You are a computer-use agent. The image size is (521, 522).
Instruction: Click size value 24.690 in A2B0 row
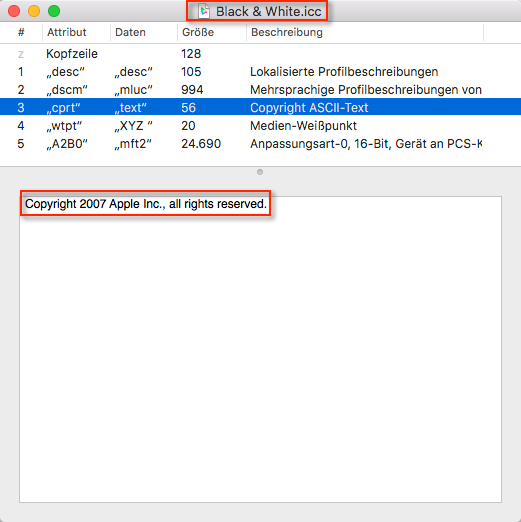(201, 144)
